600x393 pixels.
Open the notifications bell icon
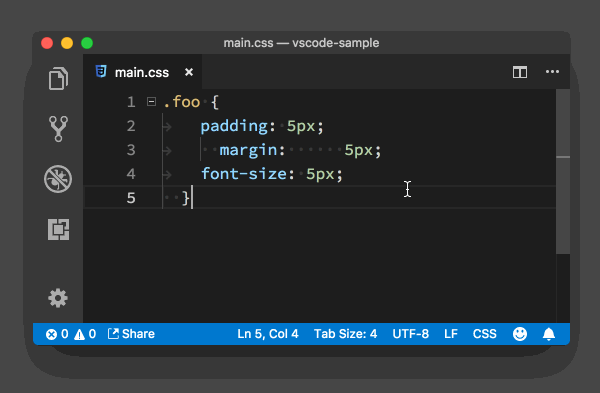point(549,334)
